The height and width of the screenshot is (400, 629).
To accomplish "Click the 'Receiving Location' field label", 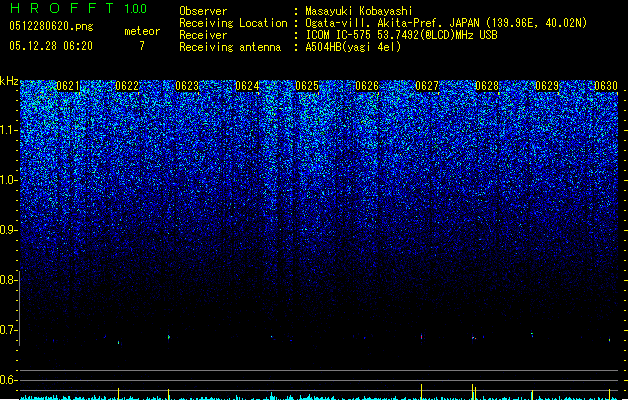I will click(x=233, y=23).
